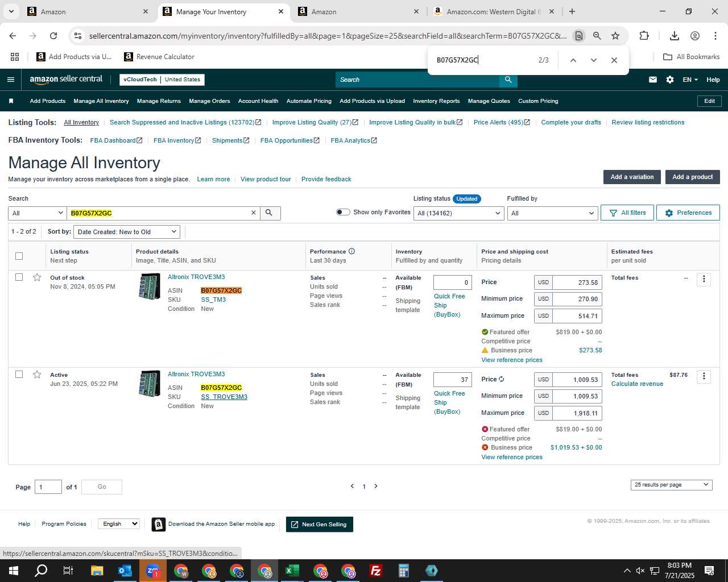Select the SS_TM3 listing checkbox

coord(19,277)
